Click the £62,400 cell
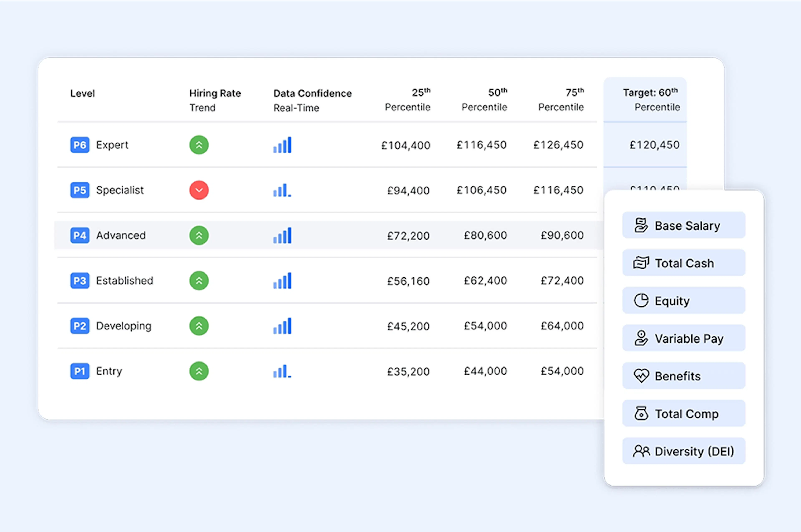This screenshot has width=801, height=532. [485, 281]
